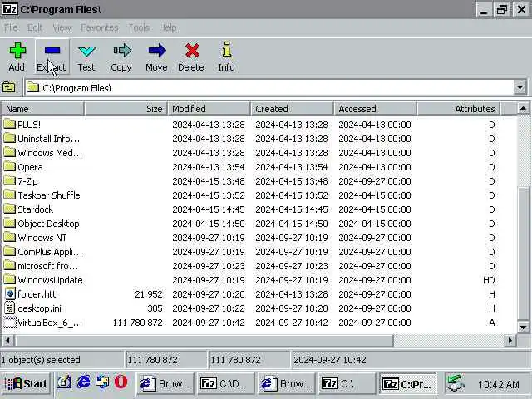Click horizontal scrollbar left arrow
The height and width of the screenshot is (399, 532).
7,340
